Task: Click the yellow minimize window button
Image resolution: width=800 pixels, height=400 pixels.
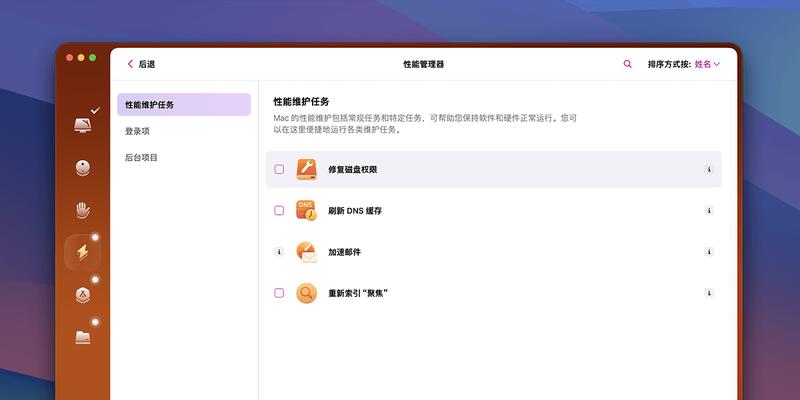Action: tap(81, 58)
